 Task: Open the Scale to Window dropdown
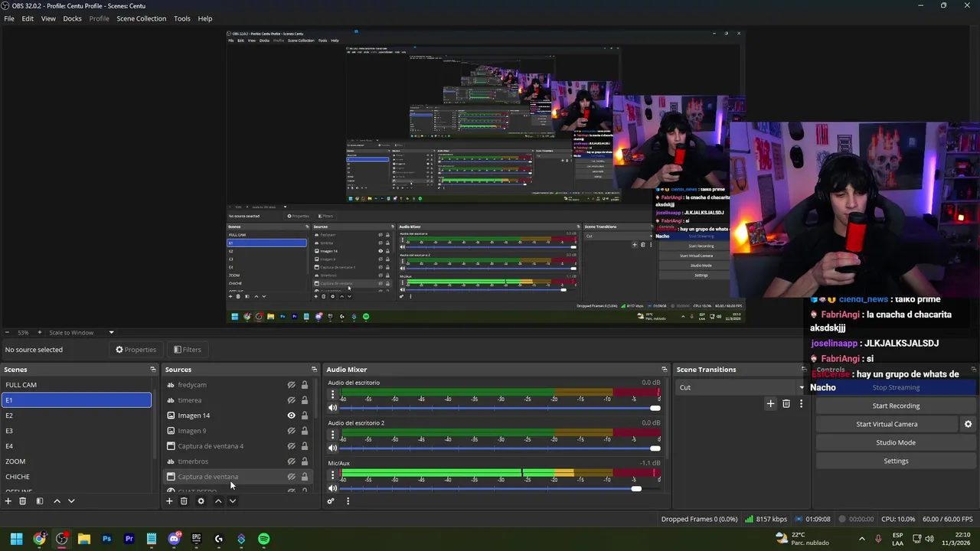pos(82,332)
